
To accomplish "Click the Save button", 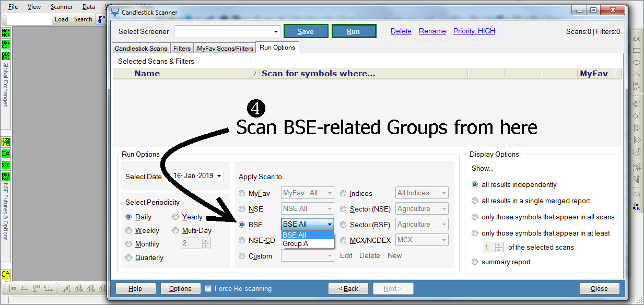I will point(306,31).
